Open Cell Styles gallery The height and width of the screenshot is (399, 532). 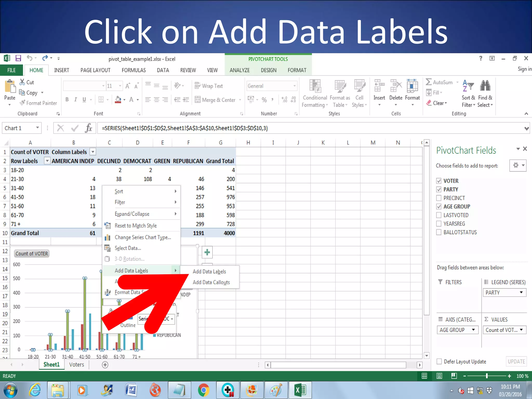[360, 93]
